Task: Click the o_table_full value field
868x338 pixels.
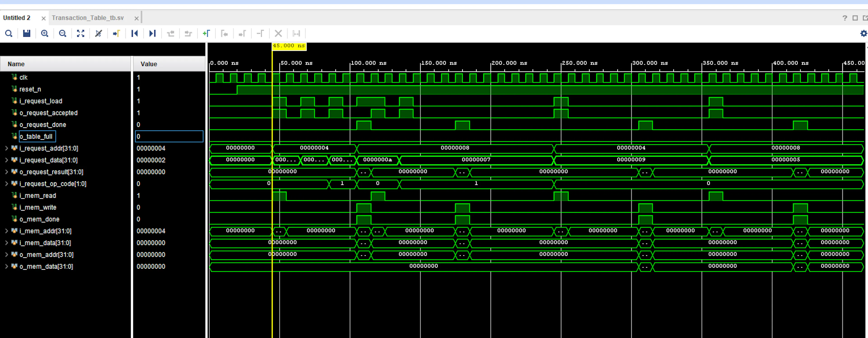Action: point(168,137)
